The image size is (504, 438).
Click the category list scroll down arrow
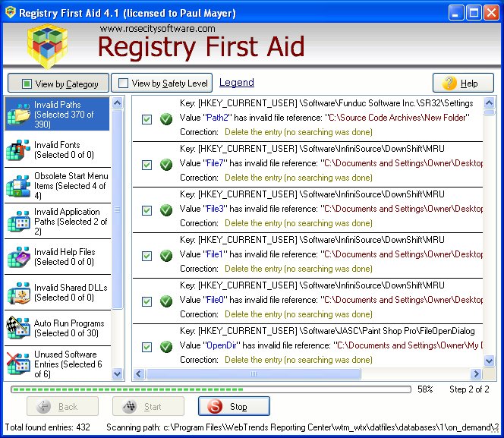(x=118, y=374)
